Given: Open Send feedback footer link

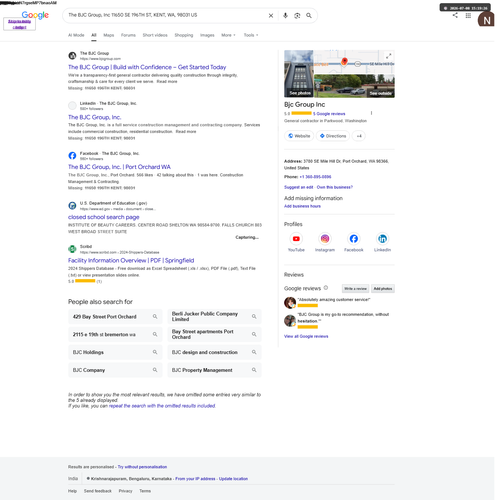Looking at the screenshot, I should [x=98, y=491].
